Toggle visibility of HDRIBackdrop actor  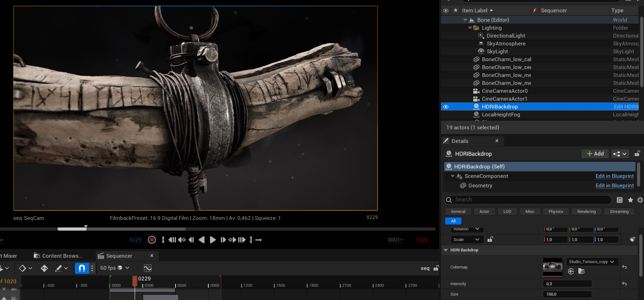[x=446, y=107]
